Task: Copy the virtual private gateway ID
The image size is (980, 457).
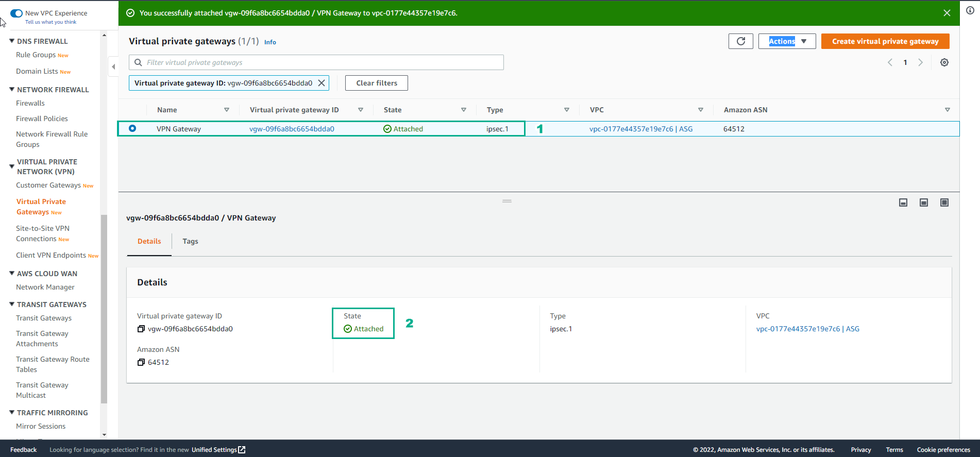Action: click(x=141, y=329)
